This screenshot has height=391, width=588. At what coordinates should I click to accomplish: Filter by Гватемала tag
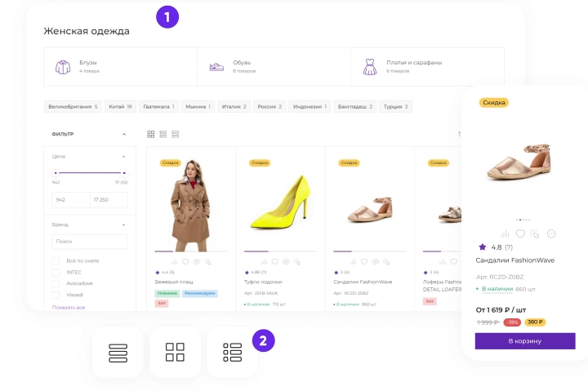tap(158, 106)
